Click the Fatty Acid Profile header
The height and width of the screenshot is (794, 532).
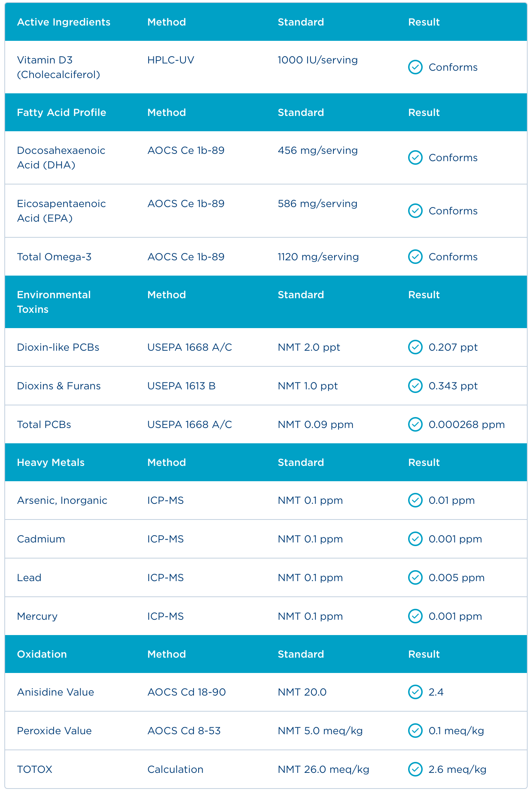(62, 112)
